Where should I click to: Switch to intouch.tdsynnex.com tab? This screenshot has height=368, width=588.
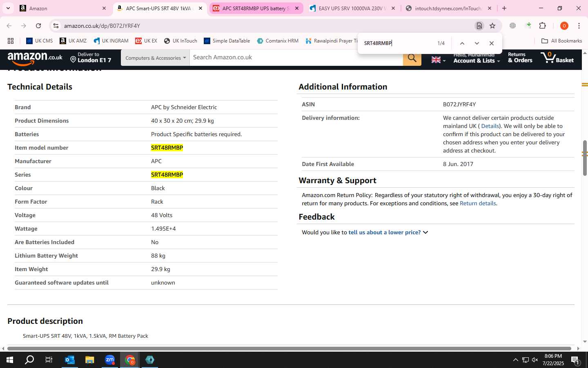pyautogui.click(x=448, y=8)
